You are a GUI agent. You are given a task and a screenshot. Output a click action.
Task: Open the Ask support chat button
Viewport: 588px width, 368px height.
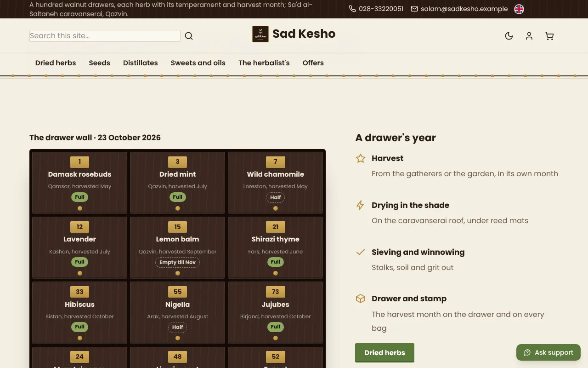click(548, 353)
